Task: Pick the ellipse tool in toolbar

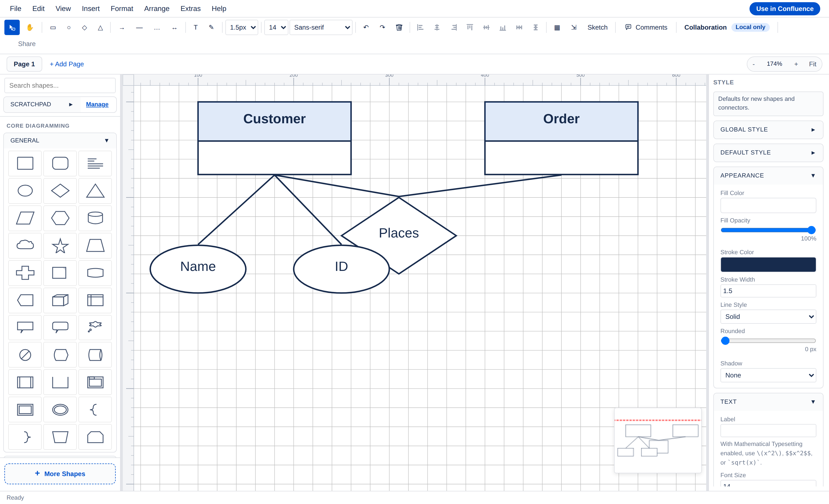Action: click(x=69, y=28)
